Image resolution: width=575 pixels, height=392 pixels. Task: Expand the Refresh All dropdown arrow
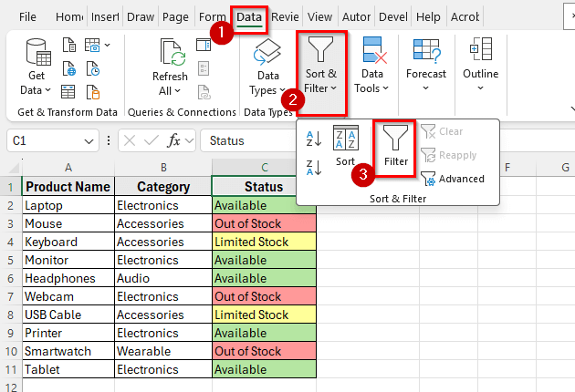coord(178,90)
